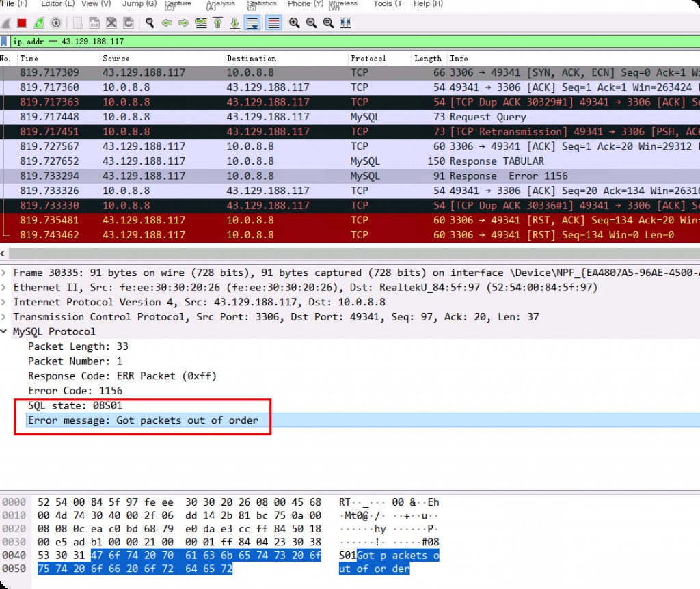This screenshot has width=700, height=589.
Task: Select the final RST packet at 819.743462
Action: (x=350, y=234)
